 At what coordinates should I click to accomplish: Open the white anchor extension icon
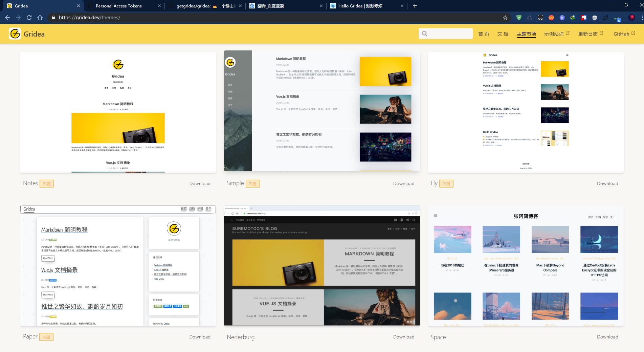point(595,18)
